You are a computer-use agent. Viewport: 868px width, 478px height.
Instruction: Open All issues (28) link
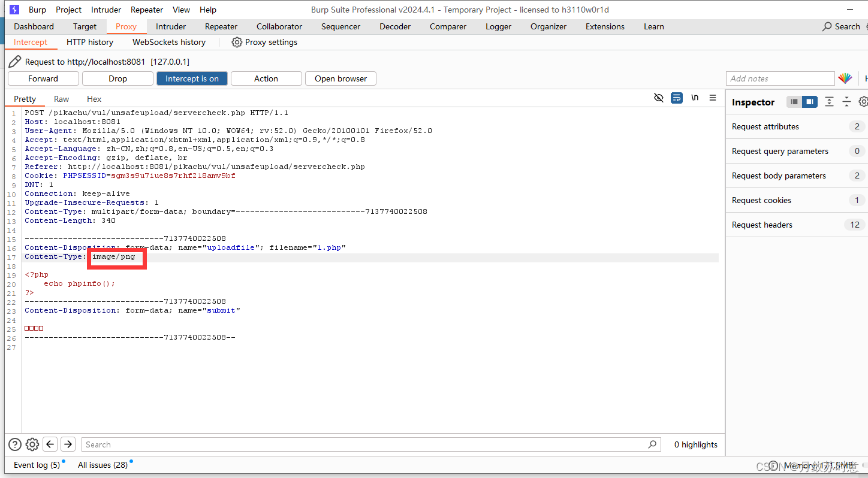point(103,465)
